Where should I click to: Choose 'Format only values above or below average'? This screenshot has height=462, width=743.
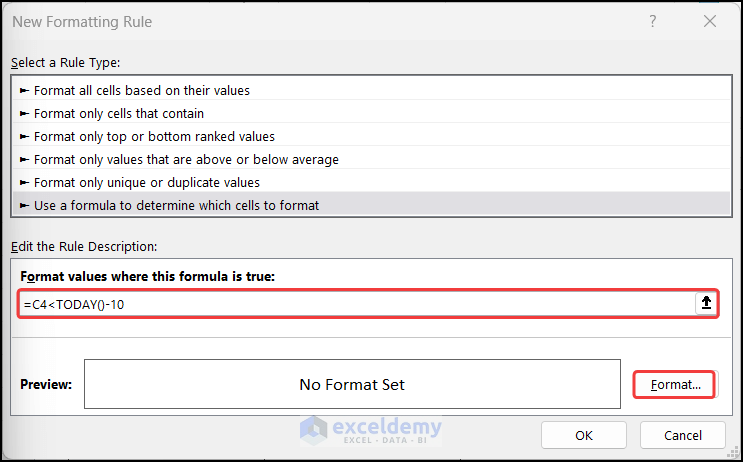pyautogui.click(x=186, y=159)
